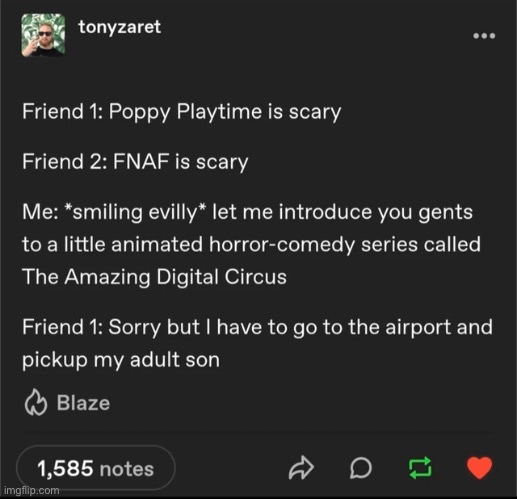
Task: Select the Blaze label text
Action: (83, 403)
